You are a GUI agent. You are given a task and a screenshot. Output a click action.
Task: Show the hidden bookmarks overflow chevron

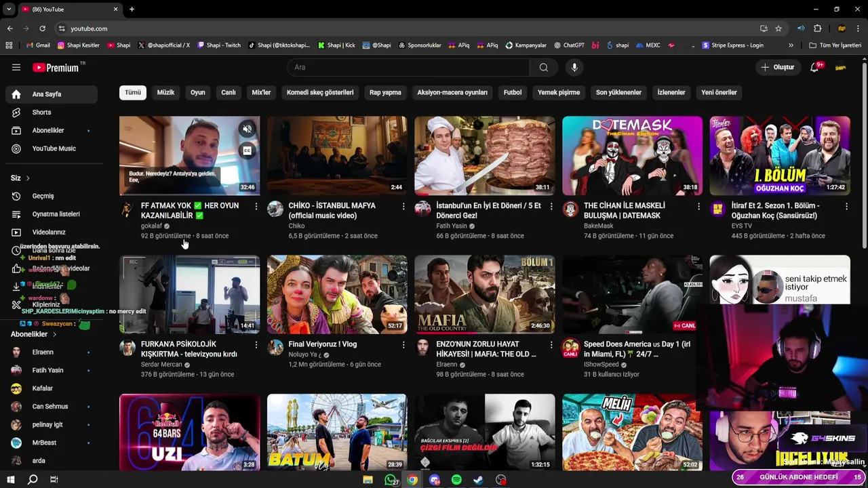[x=791, y=45]
